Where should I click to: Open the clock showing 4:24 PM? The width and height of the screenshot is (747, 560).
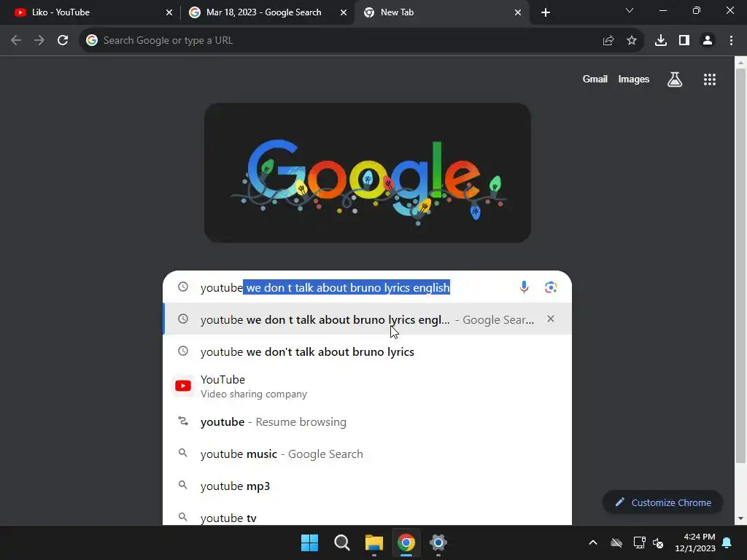[x=695, y=542]
